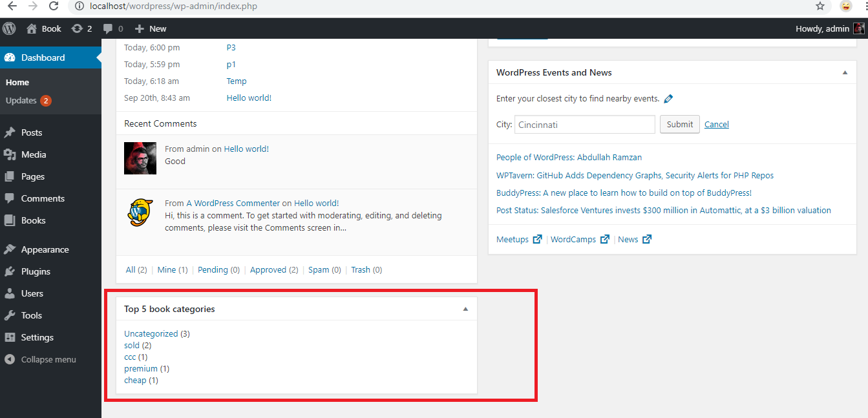This screenshot has height=418, width=868.
Task: Collapse the WordPress Events and News panel
Action: [845, 72]
